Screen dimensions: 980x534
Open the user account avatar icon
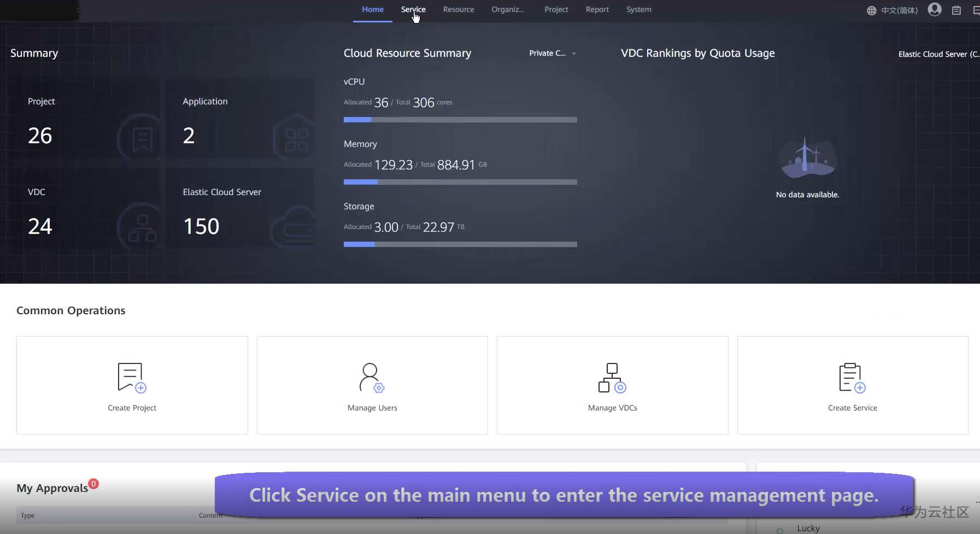coord(935,9)
